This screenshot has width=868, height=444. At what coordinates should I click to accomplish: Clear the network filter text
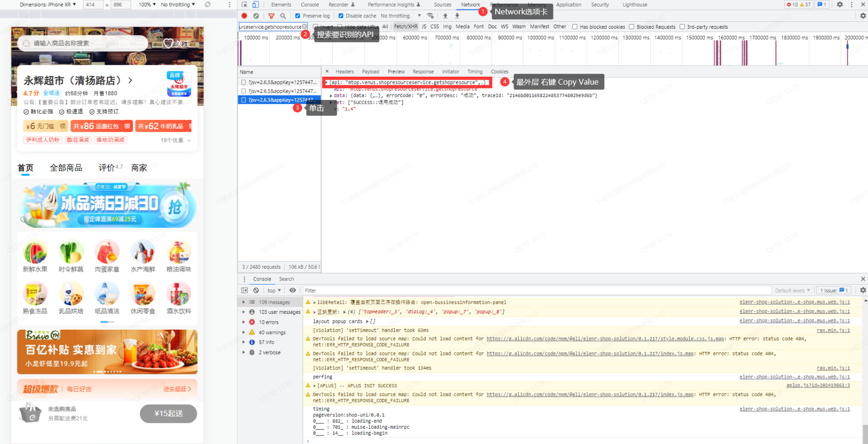[305, 27]
